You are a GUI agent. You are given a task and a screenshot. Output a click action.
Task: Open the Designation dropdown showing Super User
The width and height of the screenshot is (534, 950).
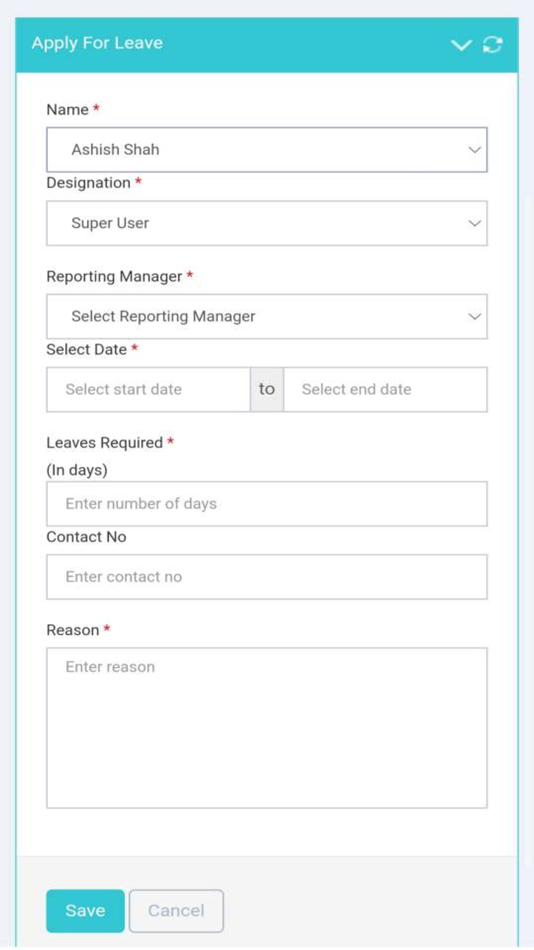point(267,224)
